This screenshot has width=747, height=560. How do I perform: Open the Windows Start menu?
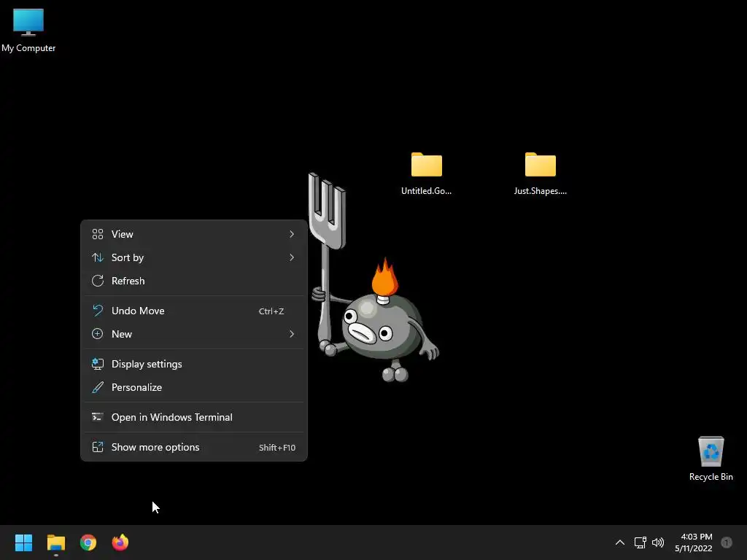[x=23, y=542]
